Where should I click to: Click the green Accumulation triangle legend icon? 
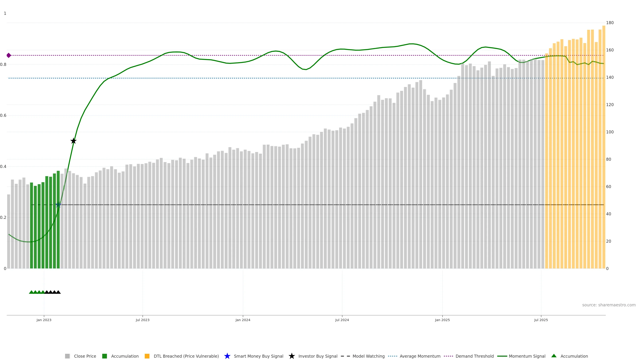click(x=554, y=356)
